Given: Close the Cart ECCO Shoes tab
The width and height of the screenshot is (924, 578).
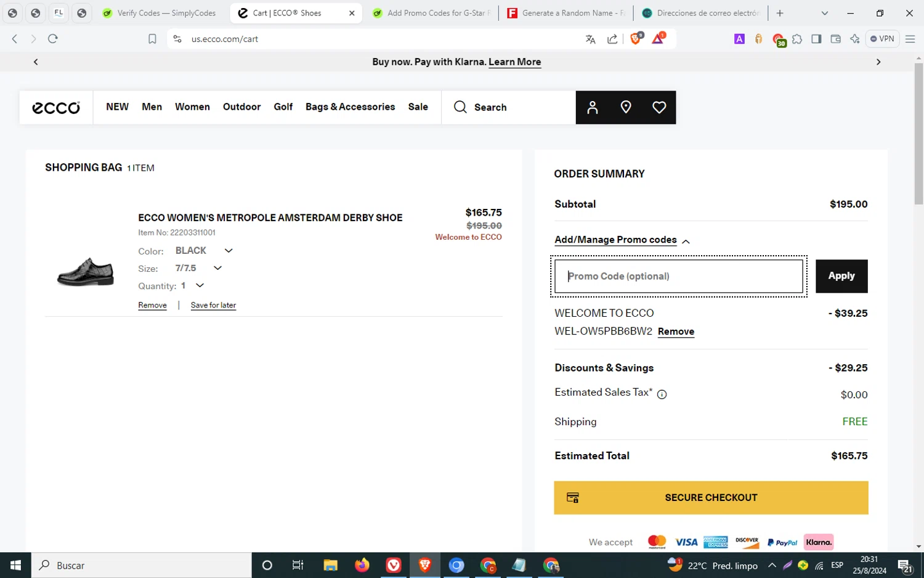Looking at the screenshot, I should coord(352,13).
